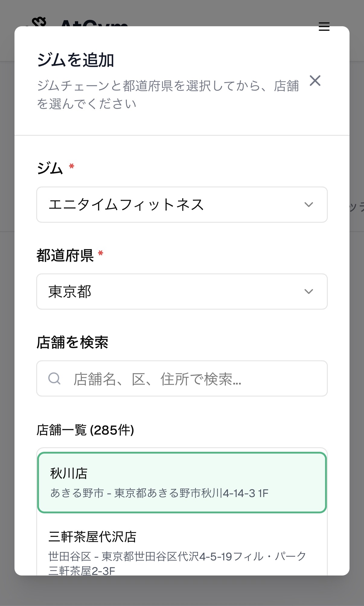
Task: Click the ジムを追加 dialog title
Action: pos(75,60)
